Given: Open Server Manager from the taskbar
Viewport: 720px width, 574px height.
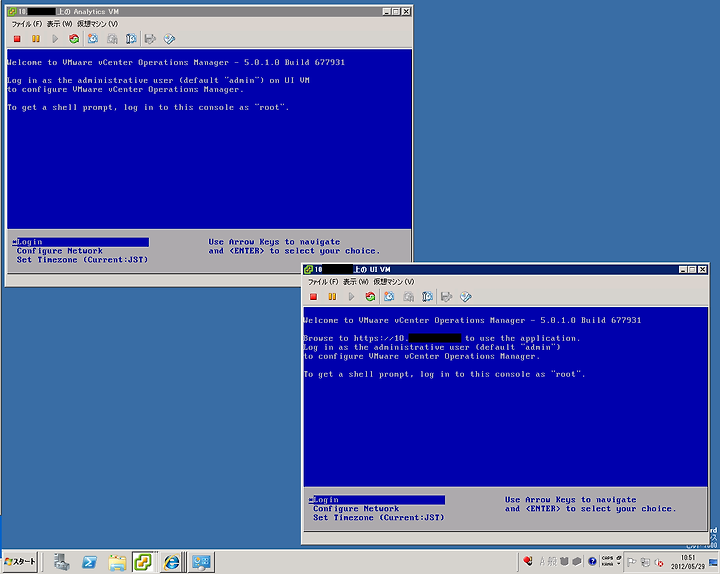Looking at the screenshot, I should [x=62, y=562].
